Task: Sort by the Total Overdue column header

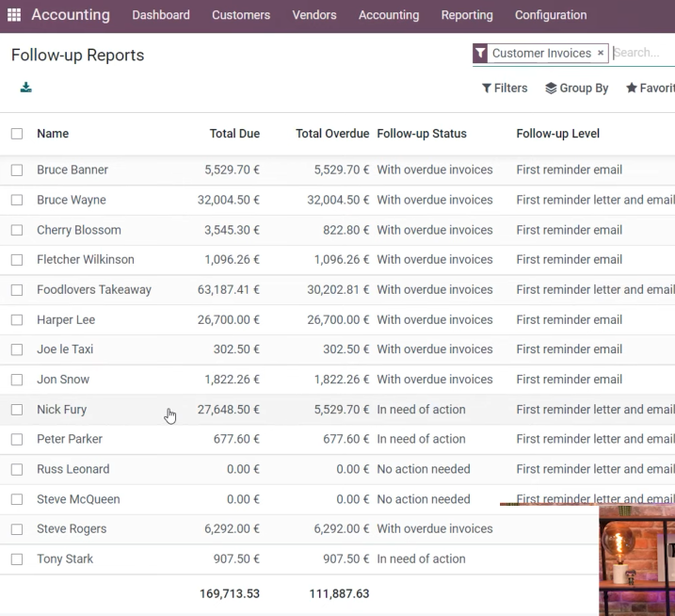Action: click(x=332, y=134)
